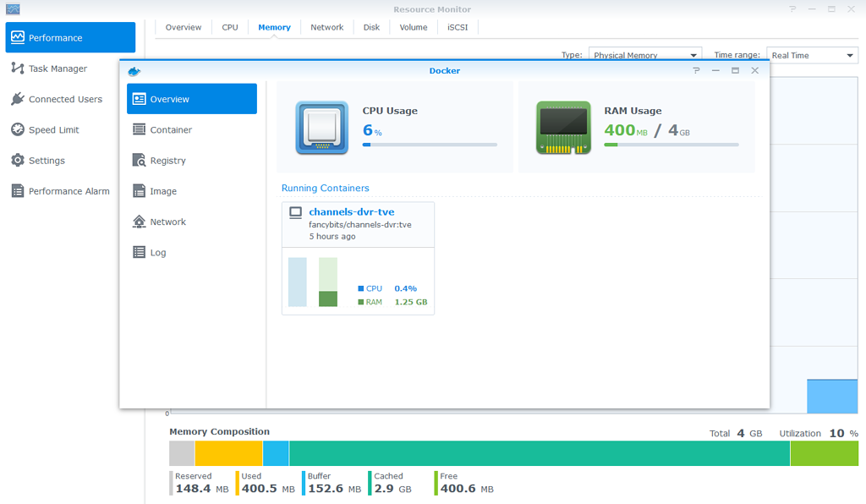
Task: Click the Docker whale icon in title bar
Action: [133, 71]
